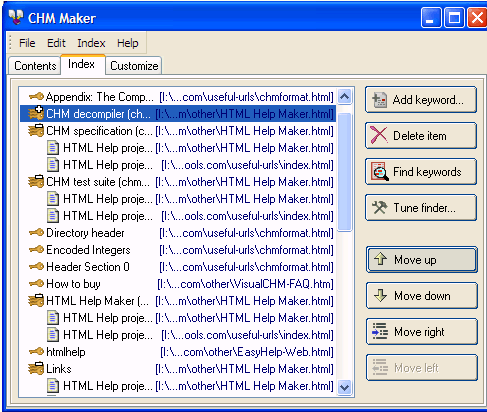Select HTML Help proje... topic under Links
The height and width of the screenshot is (412, 487).
tap(190, 385)
